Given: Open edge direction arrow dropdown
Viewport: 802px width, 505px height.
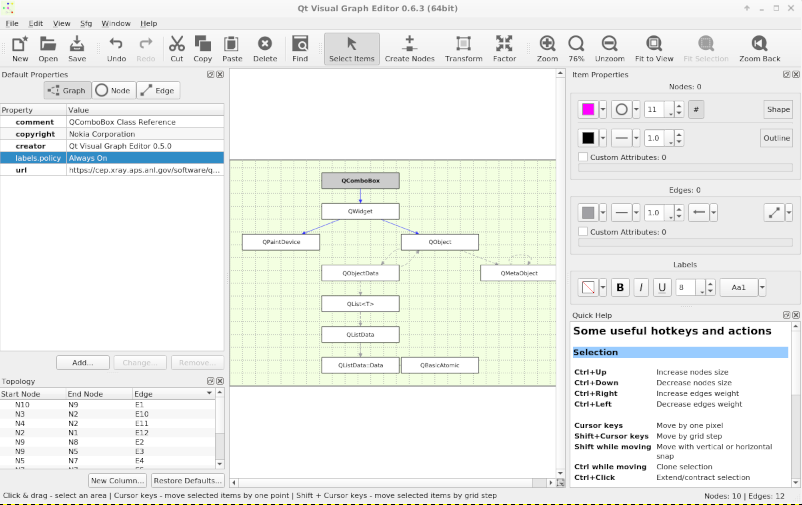Looking at the screenshot, I should point(714,213).
